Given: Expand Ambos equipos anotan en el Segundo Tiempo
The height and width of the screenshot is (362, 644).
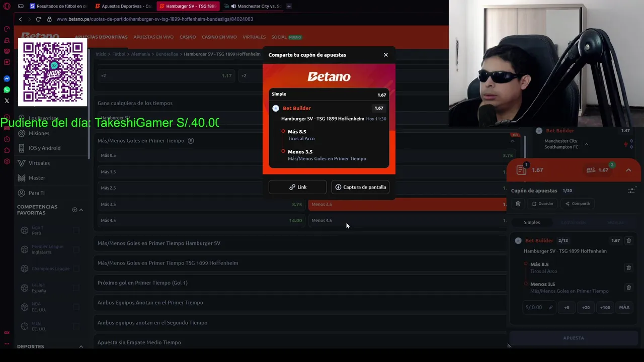Looking at the screenshot, I should 300,323.
